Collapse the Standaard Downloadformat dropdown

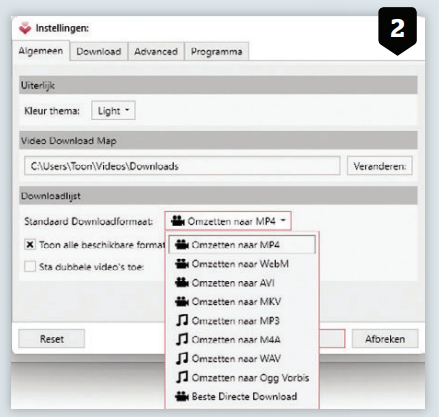pos(228,221)
